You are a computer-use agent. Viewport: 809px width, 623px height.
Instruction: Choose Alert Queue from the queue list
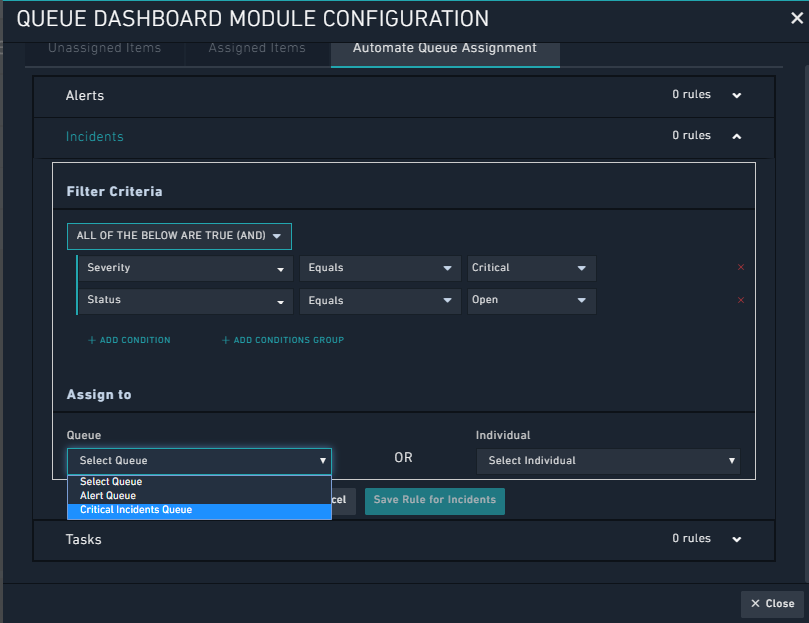pyautogui.click(x=199, y=496)
